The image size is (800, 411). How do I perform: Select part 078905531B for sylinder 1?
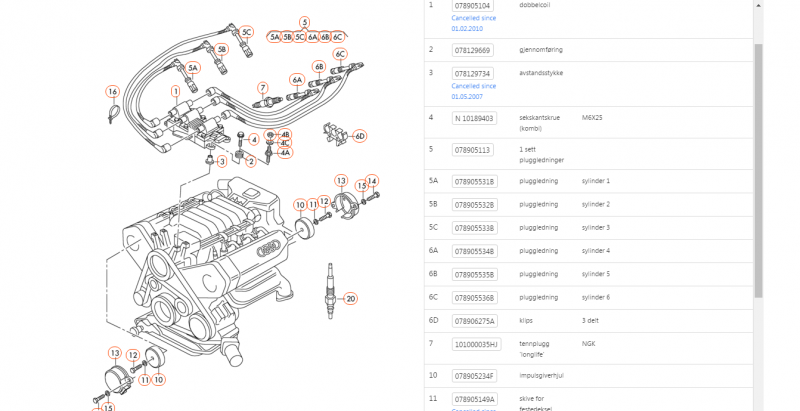[x=474, y=181]
